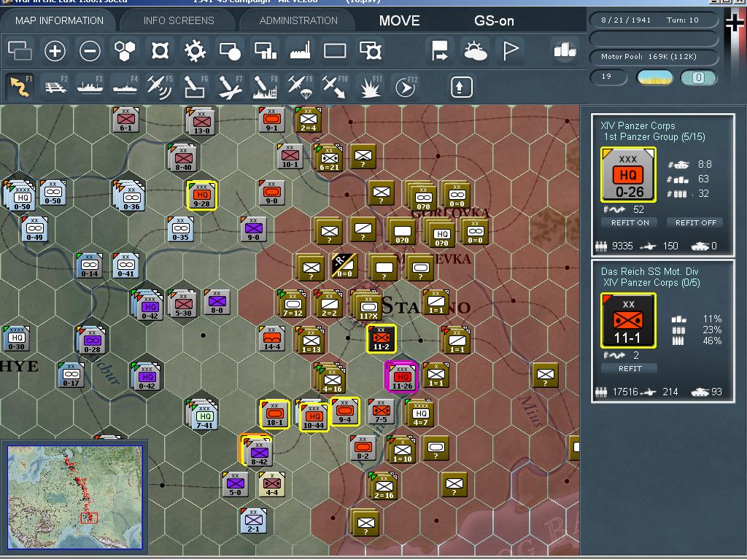
Task: Open the MAP INFORMATION tab
Action: (x=59, y=20)
